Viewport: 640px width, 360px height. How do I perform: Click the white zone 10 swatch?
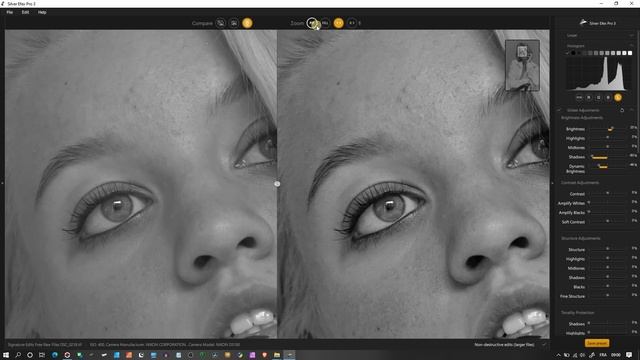(630, 53)
